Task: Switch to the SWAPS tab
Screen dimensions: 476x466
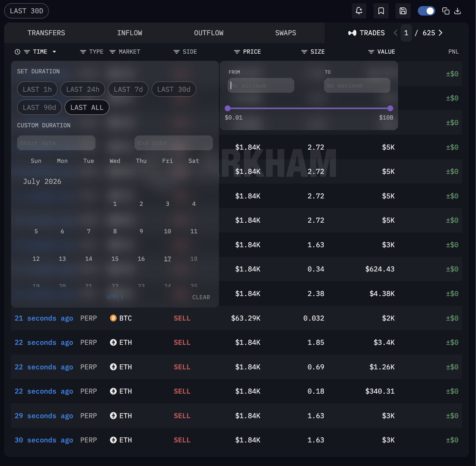Action: [x=286, y=33]
